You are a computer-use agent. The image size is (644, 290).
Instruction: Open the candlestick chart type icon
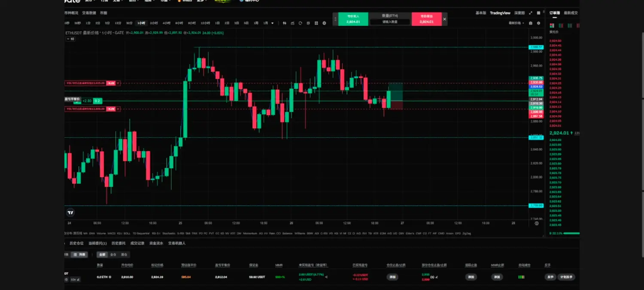click(284, 23)
